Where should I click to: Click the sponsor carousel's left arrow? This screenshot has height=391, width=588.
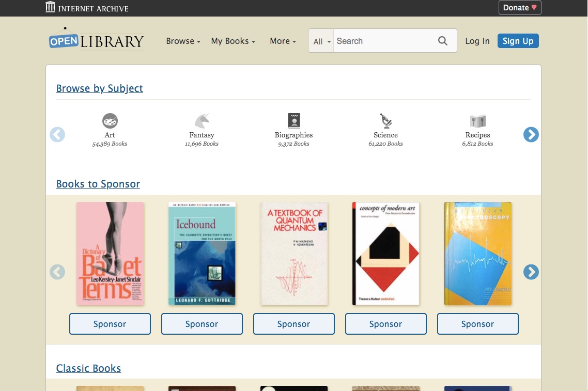tap(57, 272)
